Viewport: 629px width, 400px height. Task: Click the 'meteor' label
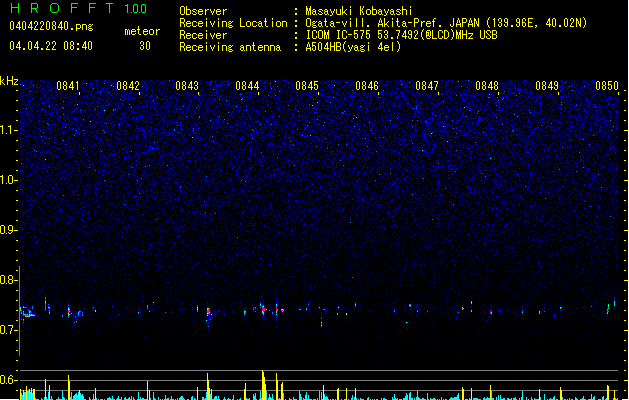[142, 31]
